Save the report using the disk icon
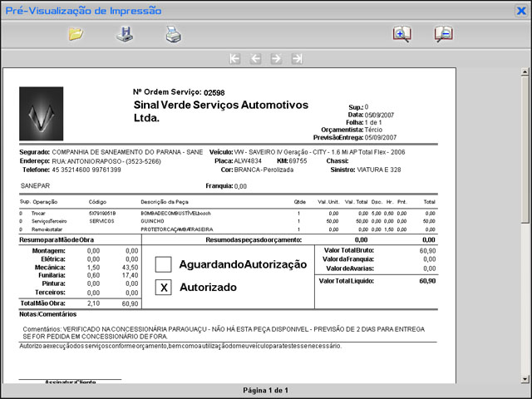Screen dimensions: 532x399 pos(125,34)
